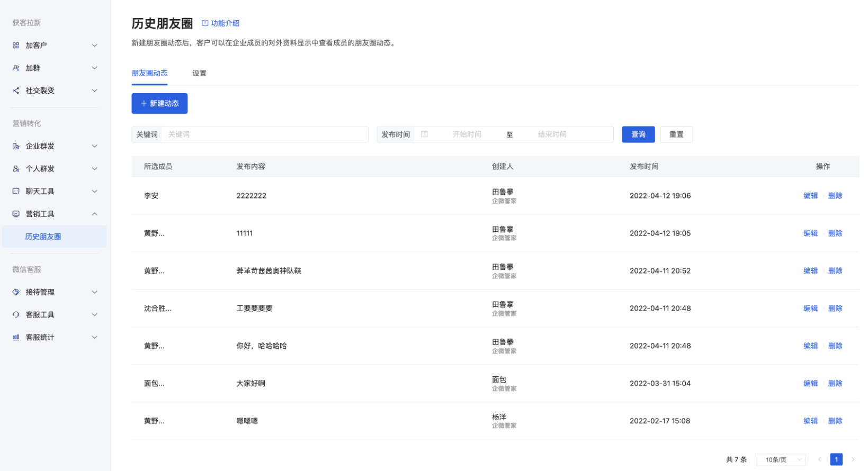Click the 李安 member cell

[151, 196]
